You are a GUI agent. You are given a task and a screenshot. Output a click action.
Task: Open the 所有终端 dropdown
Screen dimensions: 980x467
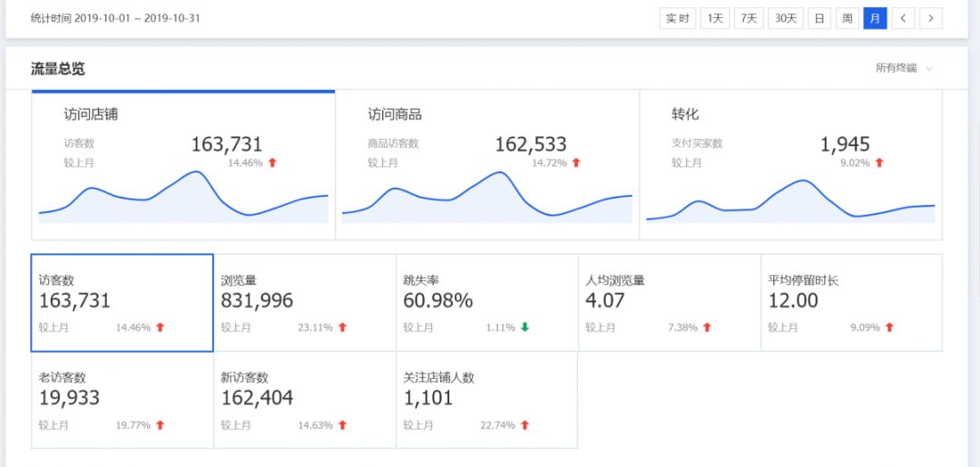tap(904, 69)
